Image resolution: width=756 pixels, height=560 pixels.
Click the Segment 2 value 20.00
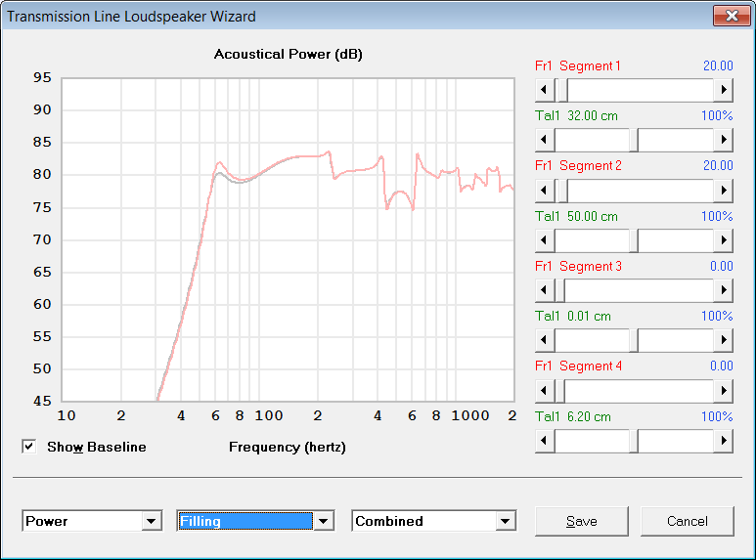tap(718, 166)
